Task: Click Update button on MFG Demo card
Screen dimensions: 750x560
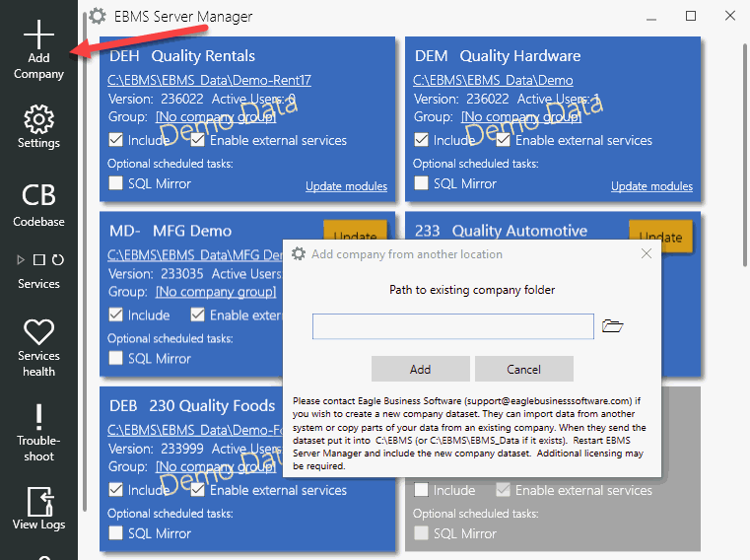Action: (x=355, y=231)
